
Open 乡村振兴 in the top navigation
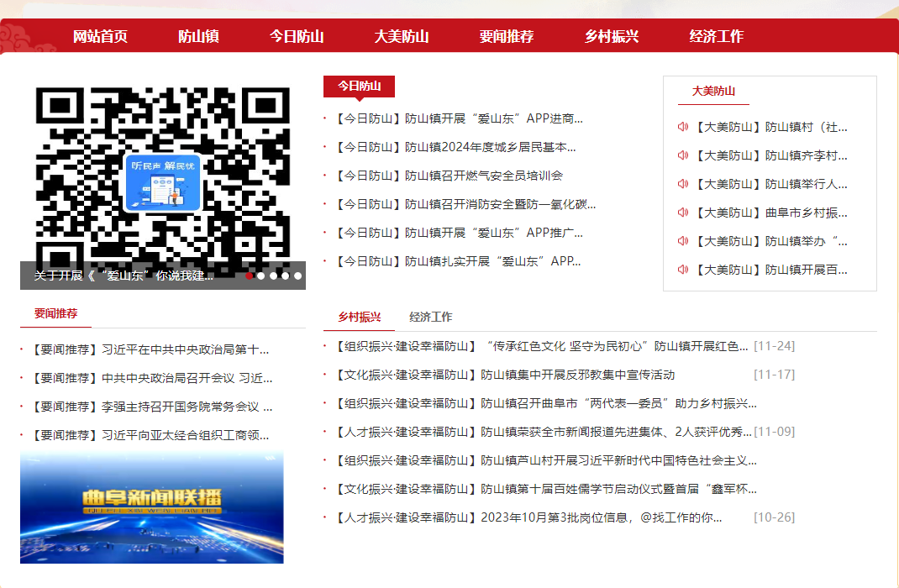(x=611, y=36)
